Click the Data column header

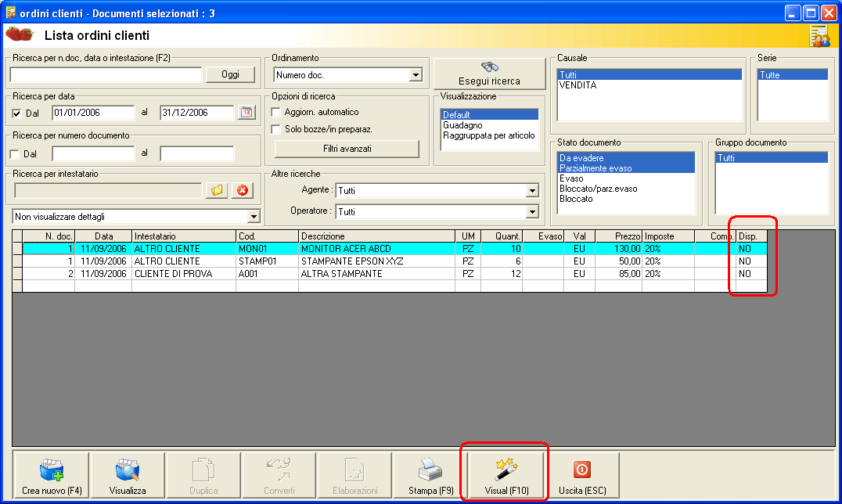(103, 236)
